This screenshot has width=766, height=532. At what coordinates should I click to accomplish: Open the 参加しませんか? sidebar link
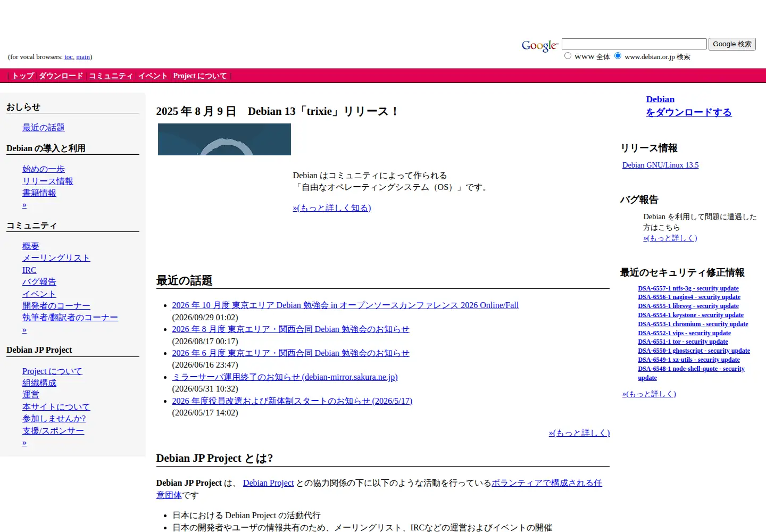point(54,419)
